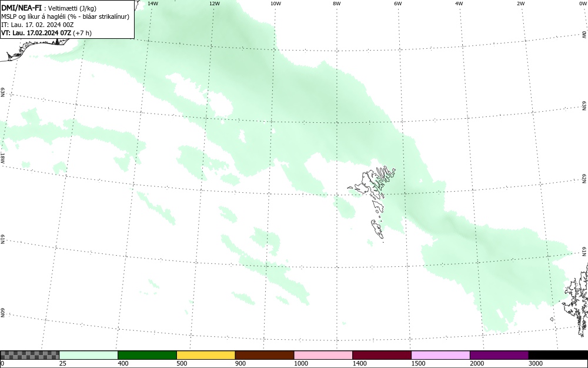The width and height of the screenshot is (588, 368).
Task: Click the legend value 500
Action: 182,363
